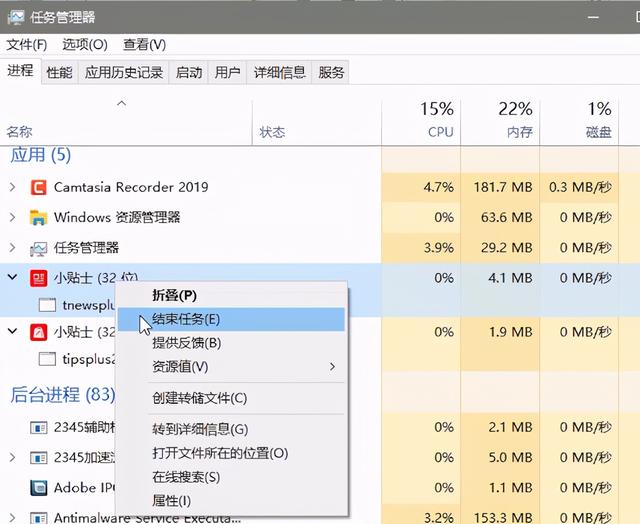Collapse the second 小贴士 process group
Image resolution: width=640 pixels, height=524 pixels.
point(13,331)
